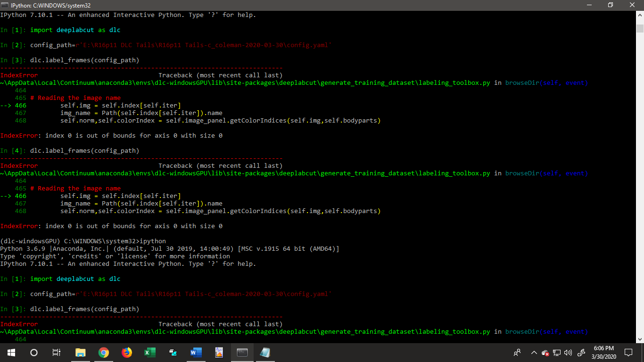Open File Explorer from the taskbar
The width and height of the screenshot is (644, 362).
80,352
